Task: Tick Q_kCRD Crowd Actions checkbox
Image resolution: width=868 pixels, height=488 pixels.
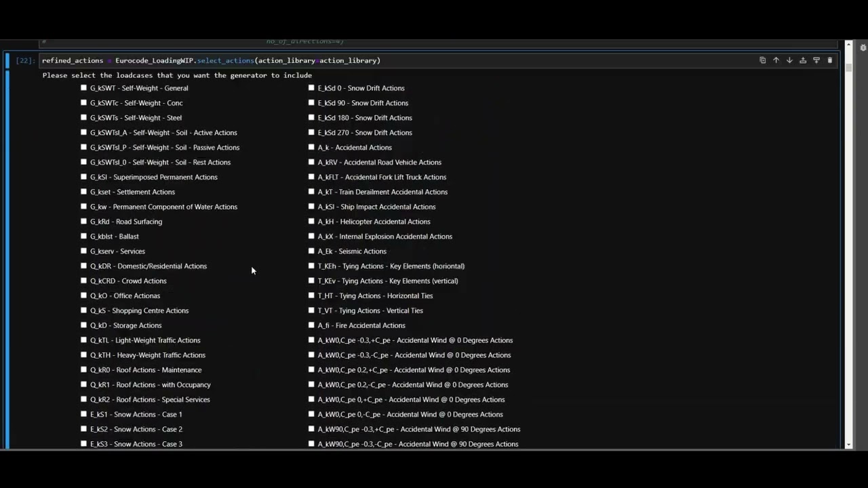Action: (x=83, y=281)
